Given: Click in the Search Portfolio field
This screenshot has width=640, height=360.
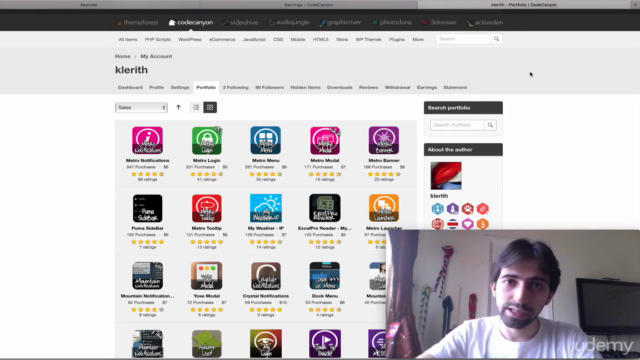Looking at the screenshot, I should 457,125.
